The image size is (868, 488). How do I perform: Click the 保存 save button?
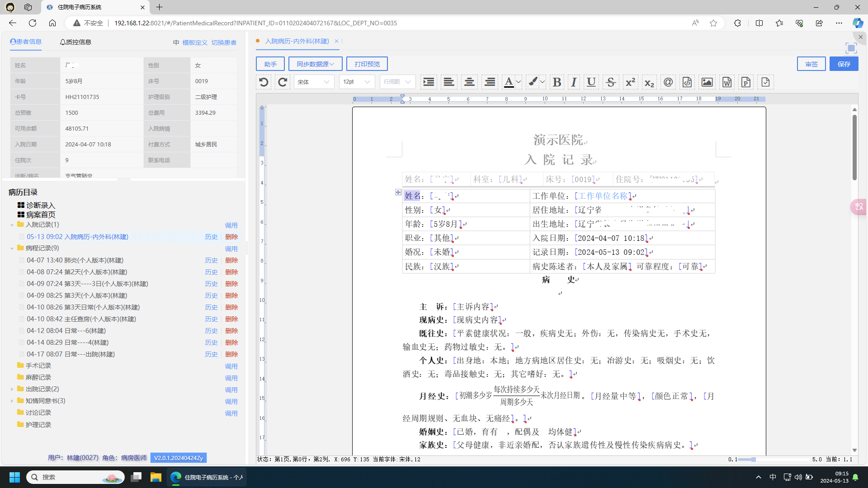tap(844, 64)
